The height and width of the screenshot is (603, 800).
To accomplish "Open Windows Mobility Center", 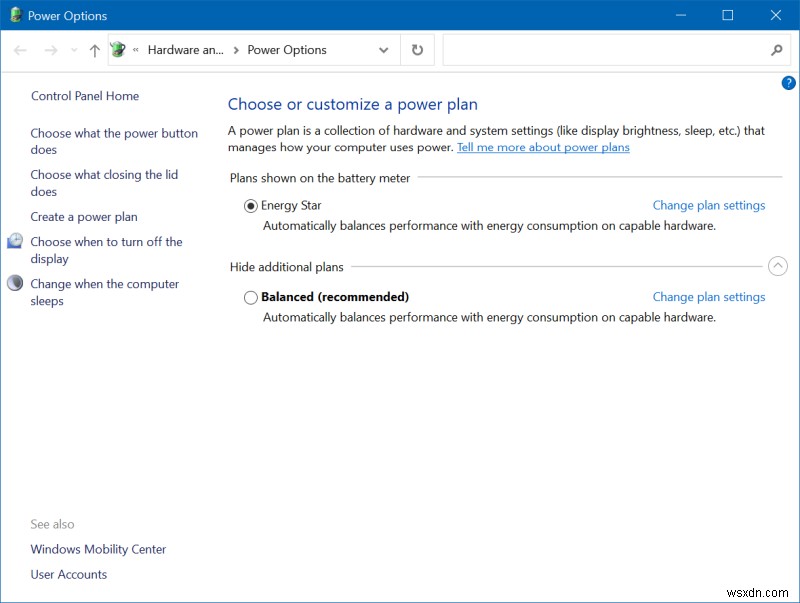I will tap(98, 549).
